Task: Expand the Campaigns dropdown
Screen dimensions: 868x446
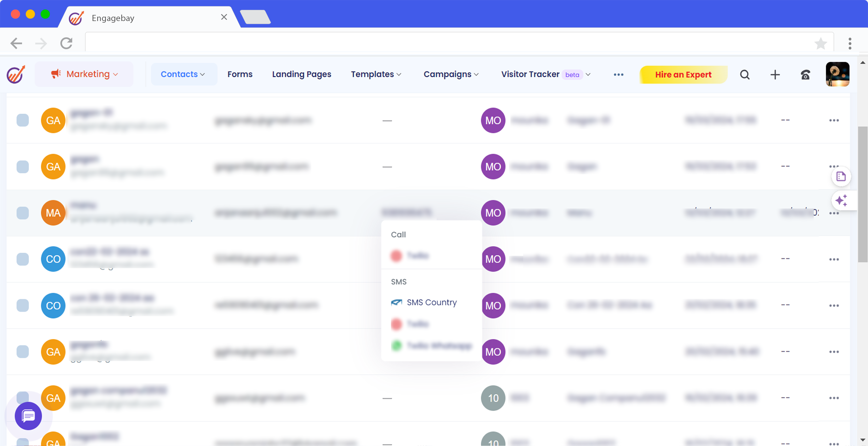Action: point(451,74)
